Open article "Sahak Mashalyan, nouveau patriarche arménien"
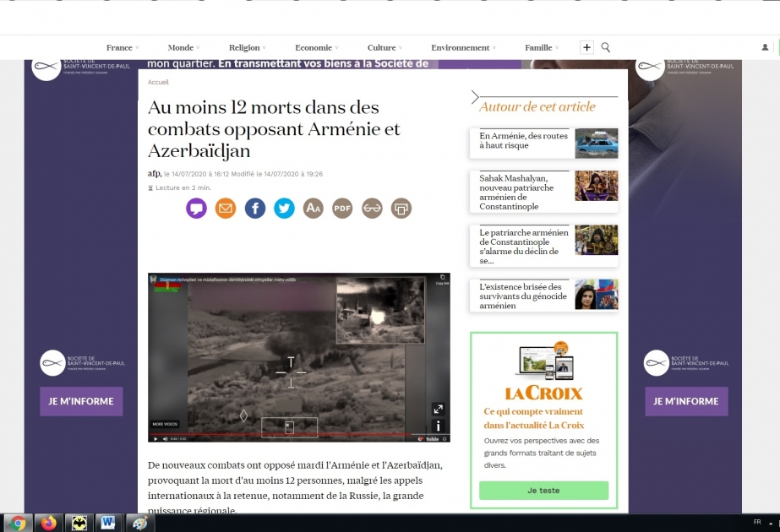This screenshot has width=780, height=532. pos(516,192)
